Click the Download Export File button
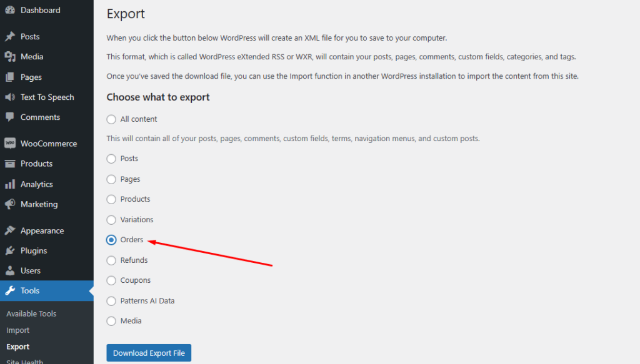640x364 pixels. [x=149, y=353]
